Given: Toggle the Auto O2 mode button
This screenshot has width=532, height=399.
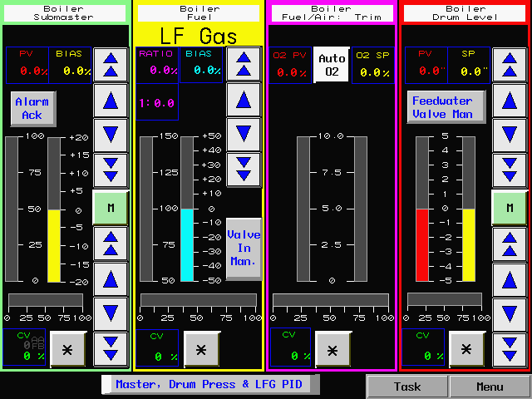Looking at the screenshot, I should (x=332, y=65).
